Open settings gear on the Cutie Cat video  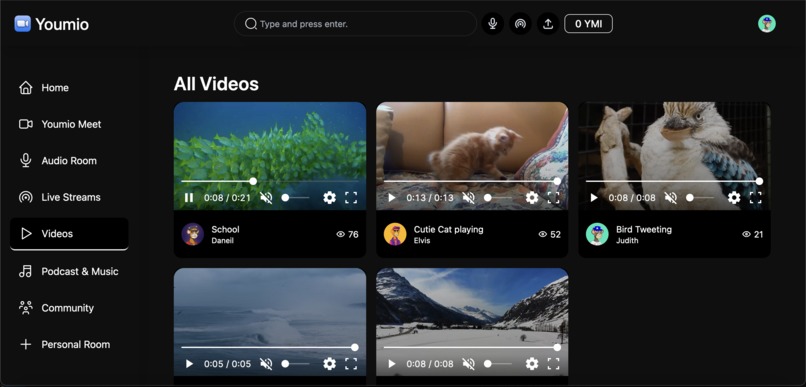click(532, 198)
